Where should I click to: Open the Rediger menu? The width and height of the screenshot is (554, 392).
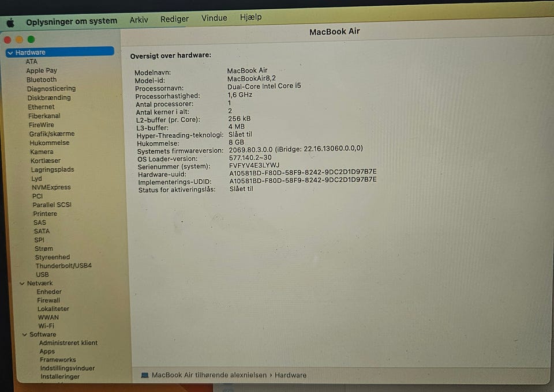[x=174, y=18]
